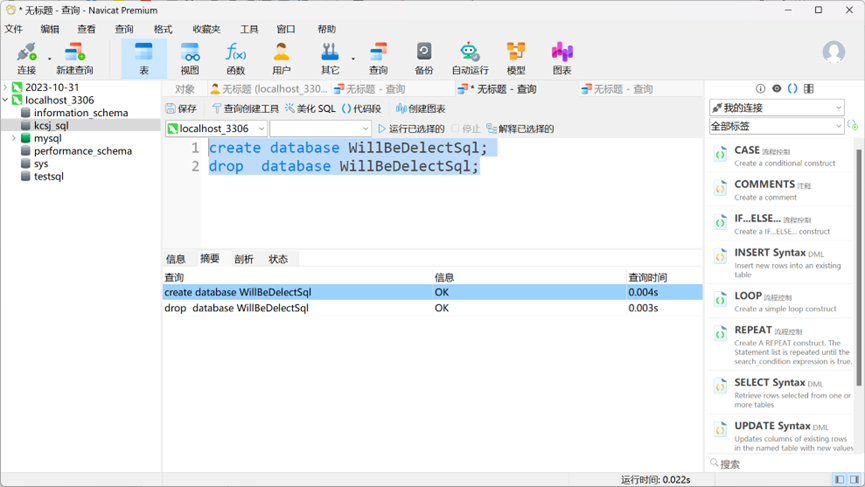Click the 搜索 snippet search field
This screenshot has height=487, width=865.
click(780, 464)
